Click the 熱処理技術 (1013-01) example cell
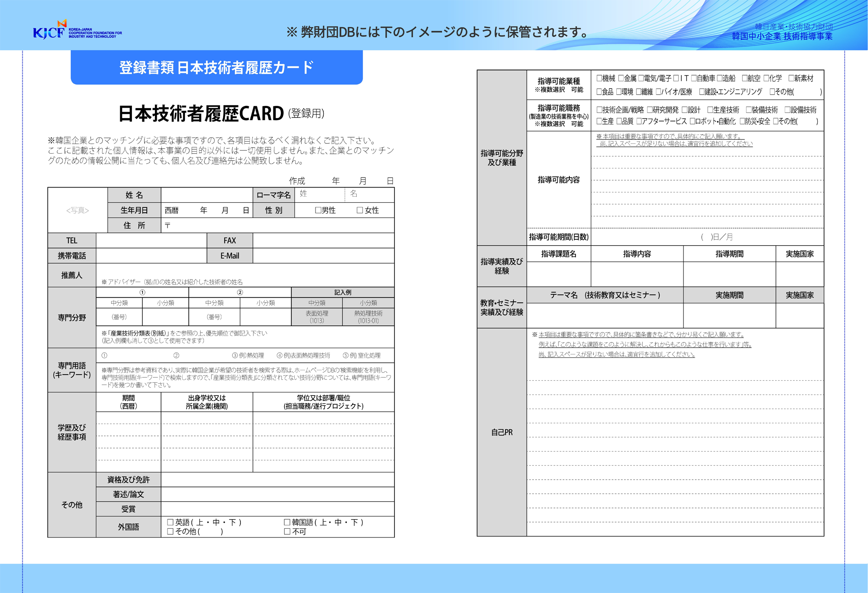The image size is (868, 593). [x=368, y=317]
